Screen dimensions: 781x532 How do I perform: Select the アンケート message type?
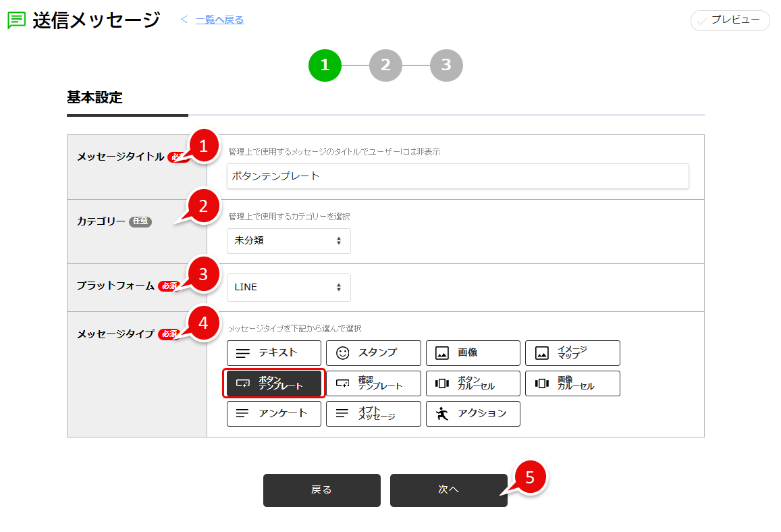[x=273, y=413]
